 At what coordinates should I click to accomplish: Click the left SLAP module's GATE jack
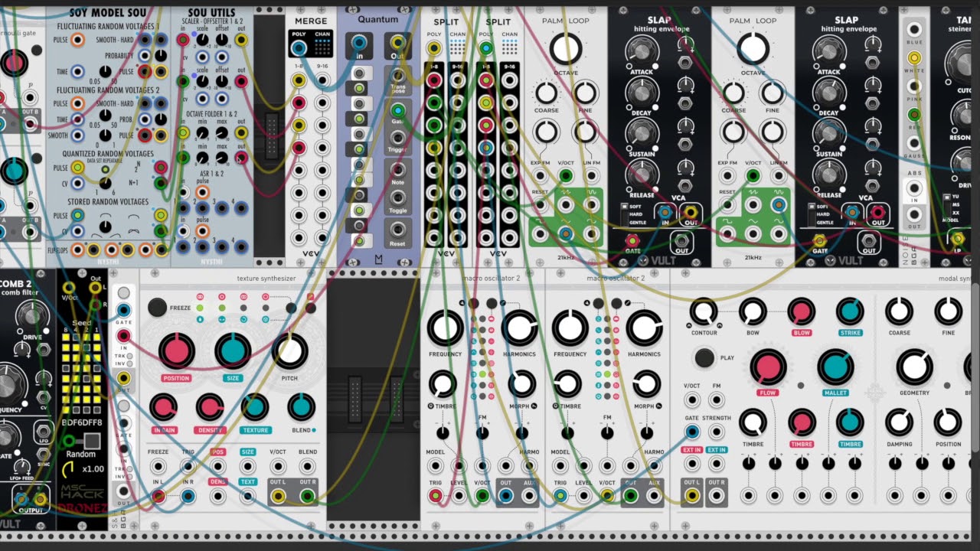(x=633, y=242)
